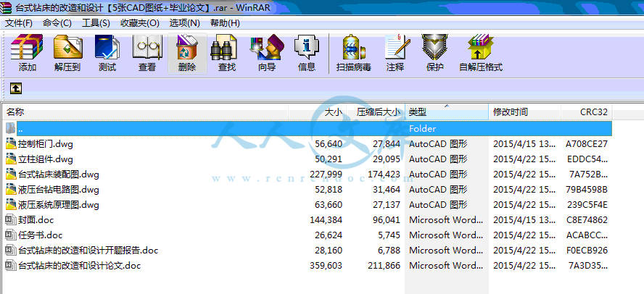Image resolution: width=644 pixels, height=294 pixels.
Task: Click compressed size value 174,423
Action: point(384,175)
